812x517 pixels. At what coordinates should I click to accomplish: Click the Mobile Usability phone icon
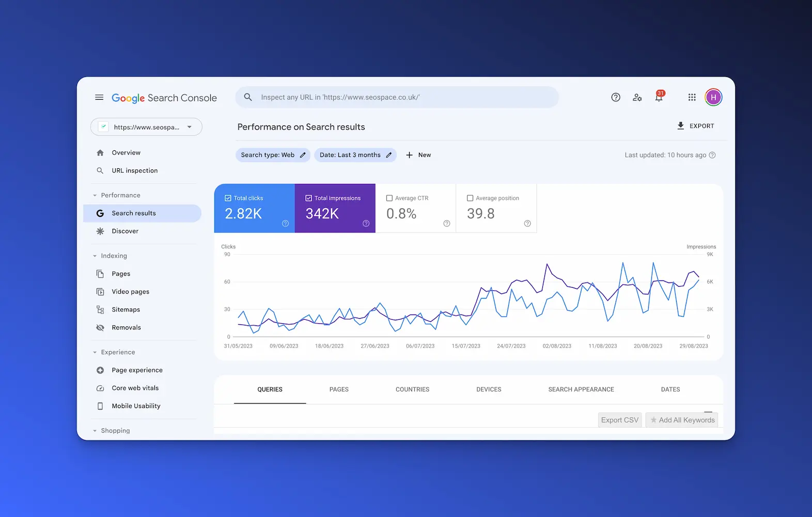pyautogui.click(x=100, y=406)
